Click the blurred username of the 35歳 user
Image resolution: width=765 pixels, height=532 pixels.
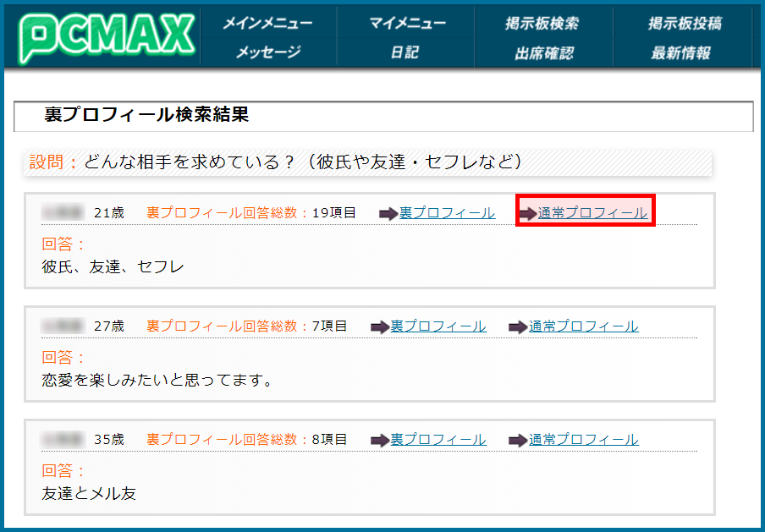point(63,439)
